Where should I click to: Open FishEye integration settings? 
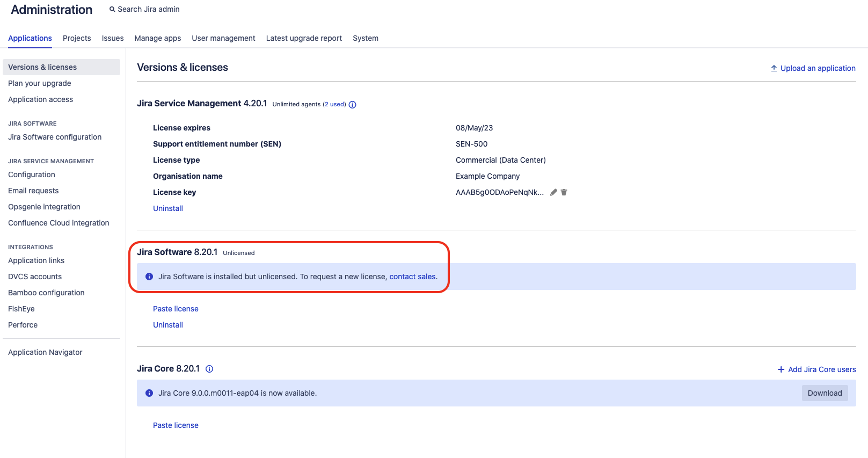coord(21,309)
